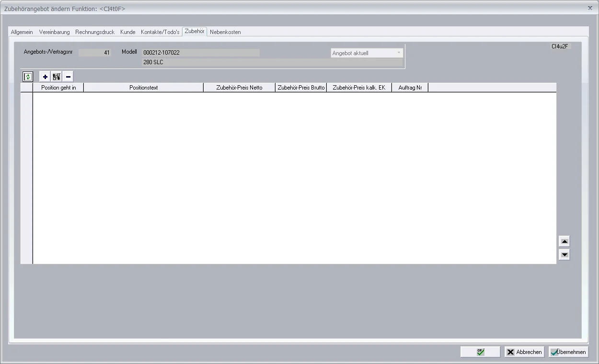
Task: Click the green refresh icon above the table
Action: 28,77
